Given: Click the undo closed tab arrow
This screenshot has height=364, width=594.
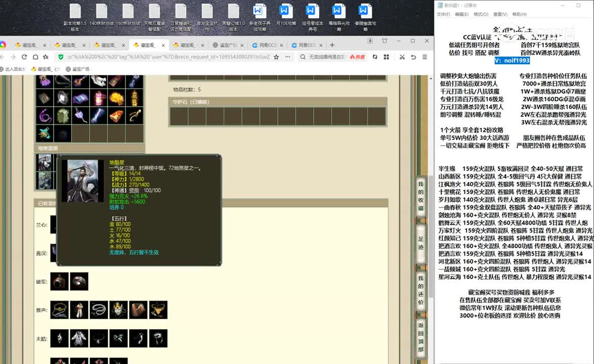Looking at the screenshot, I should [x=413, y=57].
